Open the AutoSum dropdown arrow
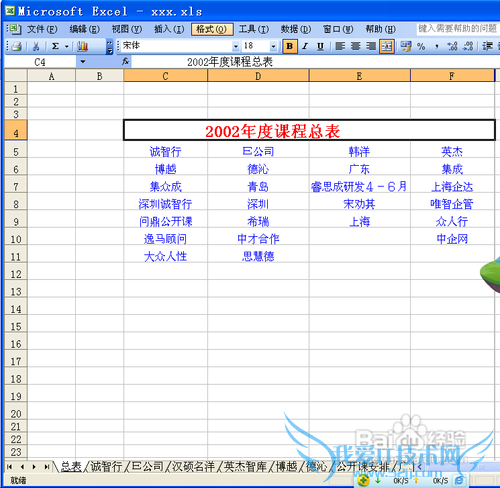 (x=66, y=46)
